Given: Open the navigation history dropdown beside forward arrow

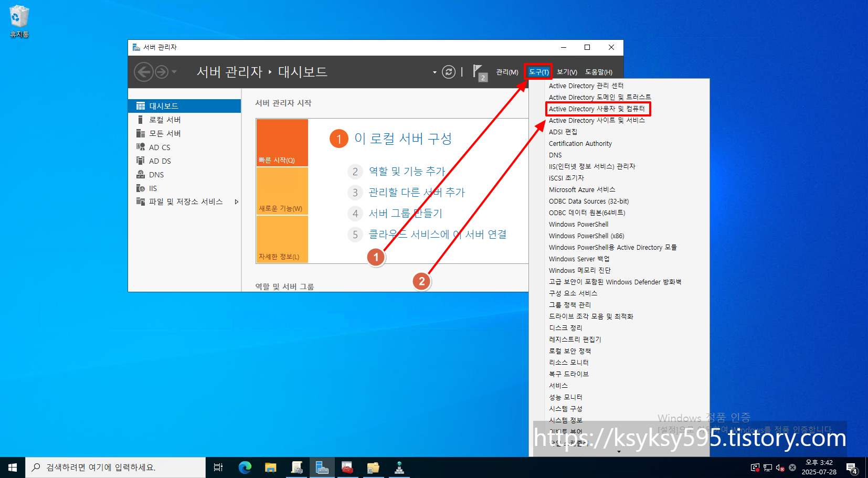Looking at the screenshot, I should tap(174, 72).
